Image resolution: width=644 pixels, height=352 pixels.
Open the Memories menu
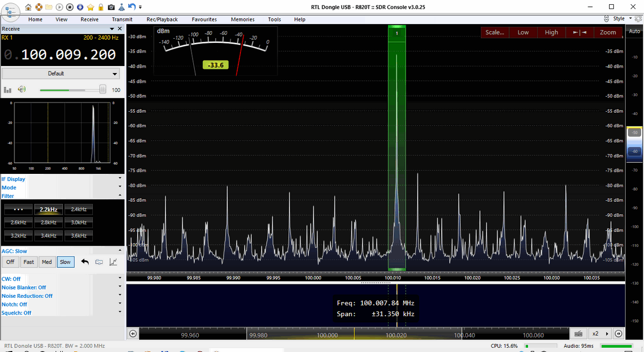(243, 19)
